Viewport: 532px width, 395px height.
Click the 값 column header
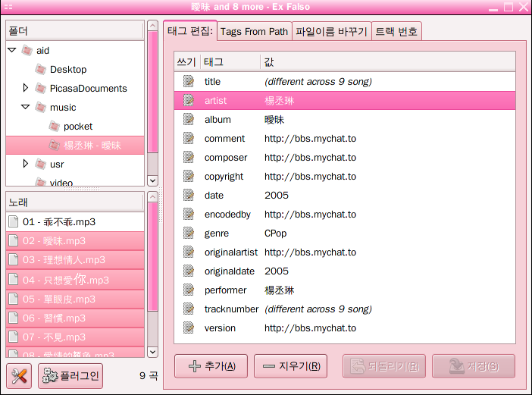pos(388,61)
